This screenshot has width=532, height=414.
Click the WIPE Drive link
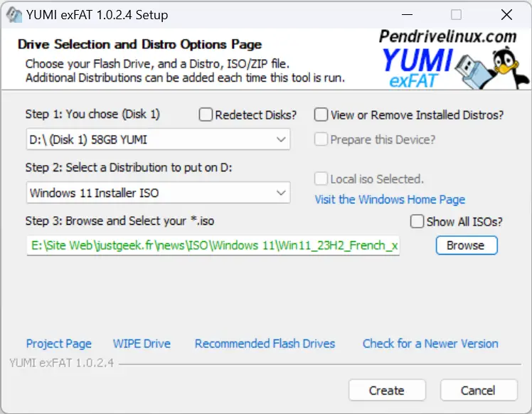point(142,344)
